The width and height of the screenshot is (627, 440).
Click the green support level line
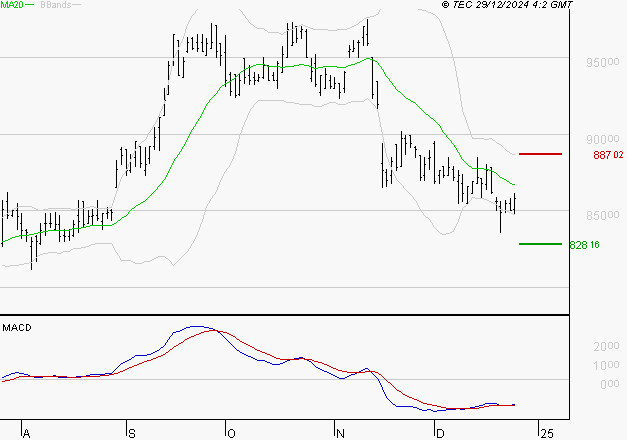540,244
